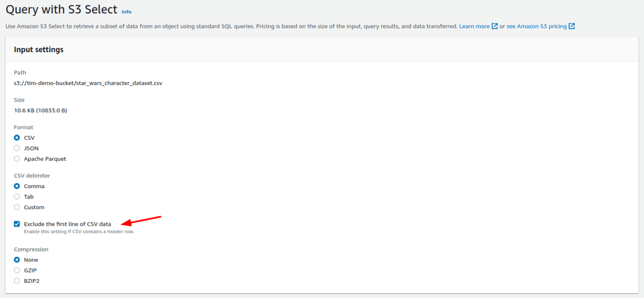Select Apache Parquet format

pyautogui.click(x=17, y=158)
